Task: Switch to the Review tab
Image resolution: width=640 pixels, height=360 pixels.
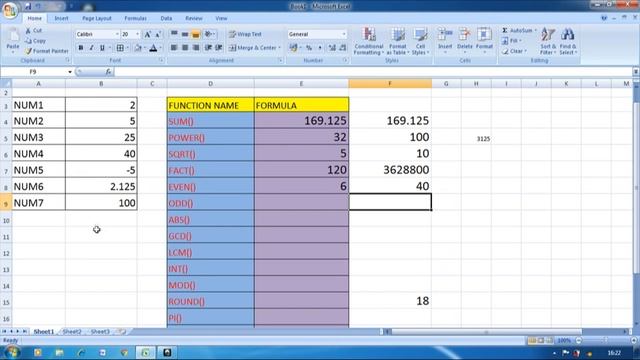Action: pos(194,18)
